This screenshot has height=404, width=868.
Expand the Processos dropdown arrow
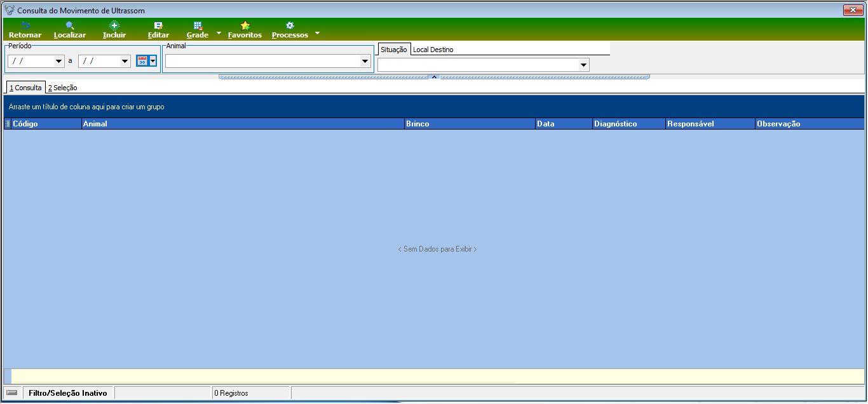tap(317, 33)
